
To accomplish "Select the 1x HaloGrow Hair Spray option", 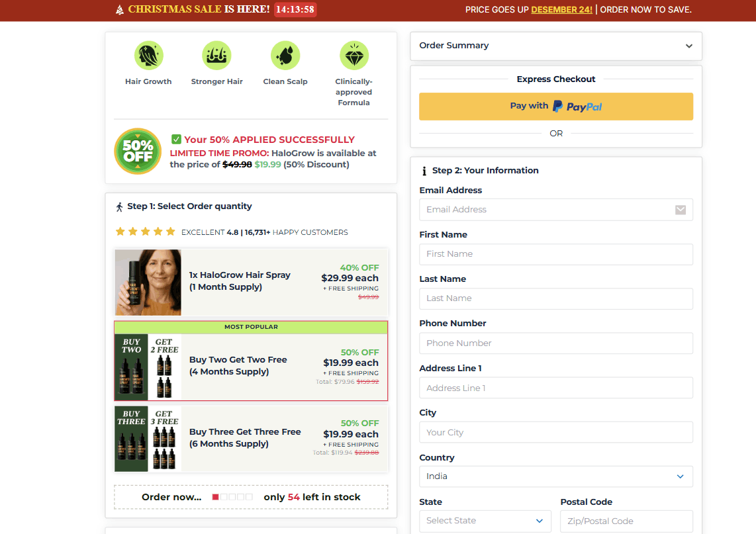I will point(251,282).
